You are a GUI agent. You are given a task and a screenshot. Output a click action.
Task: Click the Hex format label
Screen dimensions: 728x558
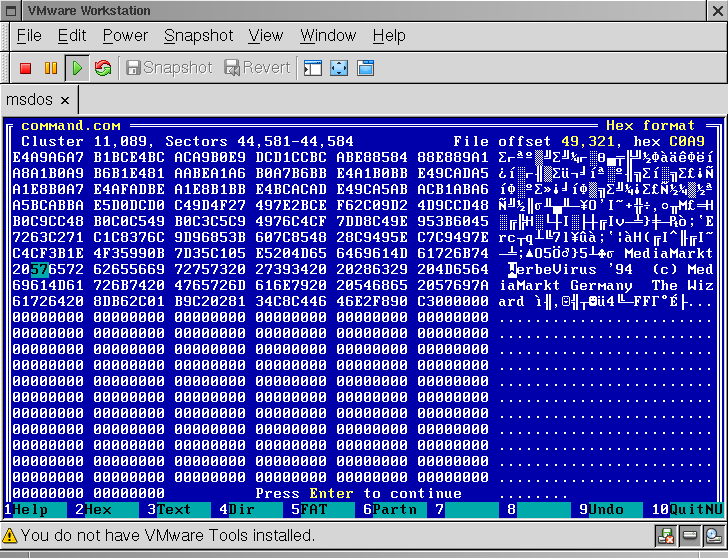coord(650,126)
